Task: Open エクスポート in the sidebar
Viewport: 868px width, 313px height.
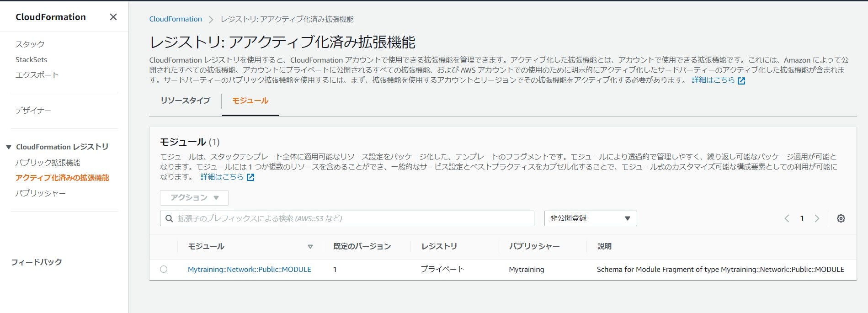Action: [x=37, y=75]
